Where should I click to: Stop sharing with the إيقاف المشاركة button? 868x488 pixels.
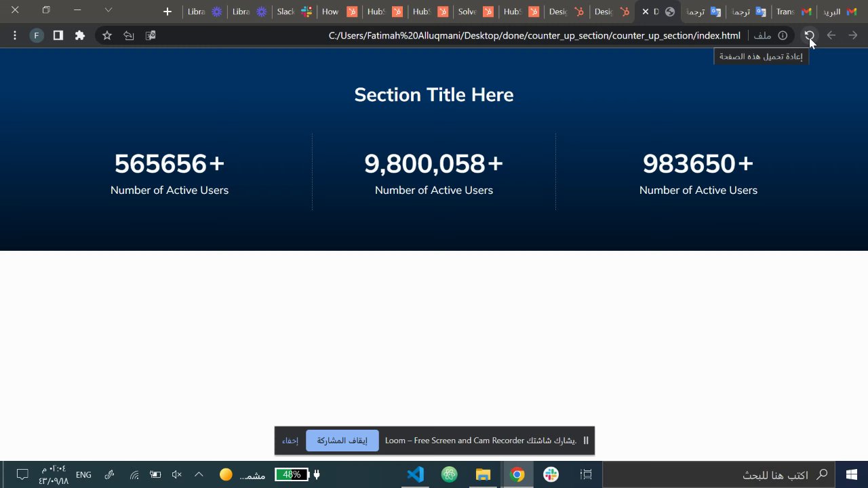[x=342, y=441]
